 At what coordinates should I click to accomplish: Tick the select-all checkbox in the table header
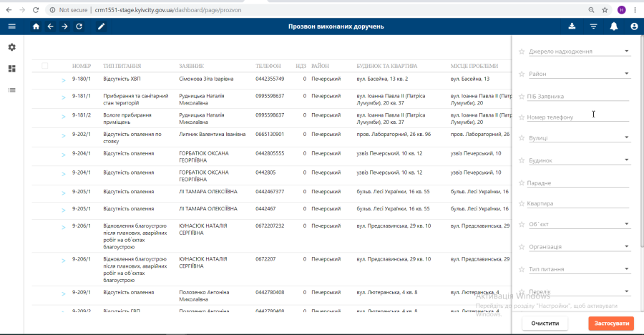point(44,66)
